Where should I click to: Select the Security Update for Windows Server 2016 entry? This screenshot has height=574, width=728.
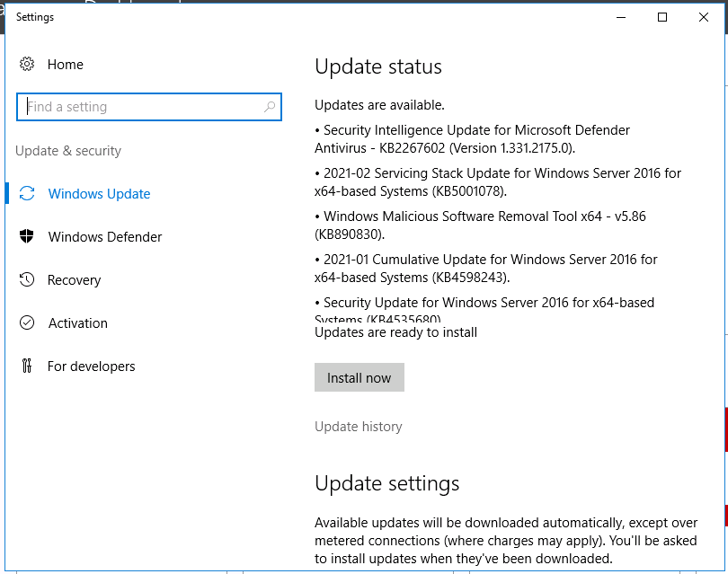click(484, 309)
